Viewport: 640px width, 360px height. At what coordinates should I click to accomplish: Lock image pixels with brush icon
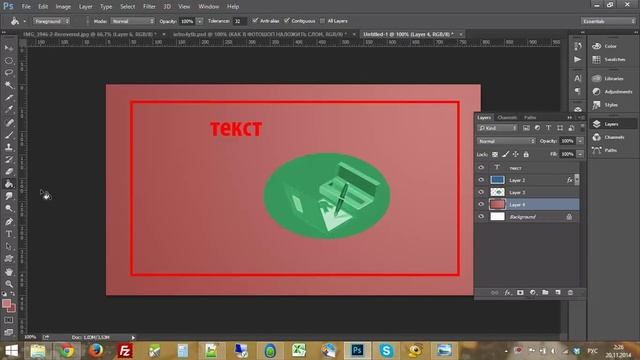click(x=505, y=154)
